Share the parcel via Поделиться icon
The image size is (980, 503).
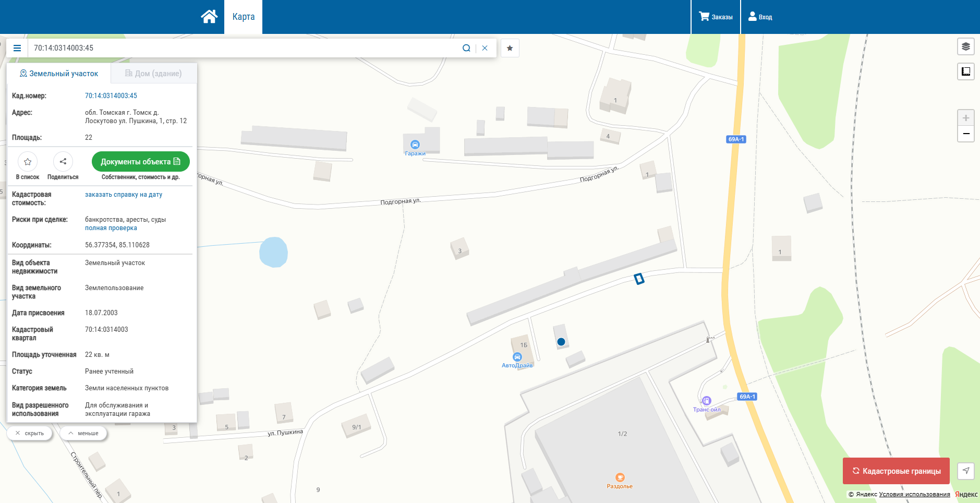[x=63, y=162]
